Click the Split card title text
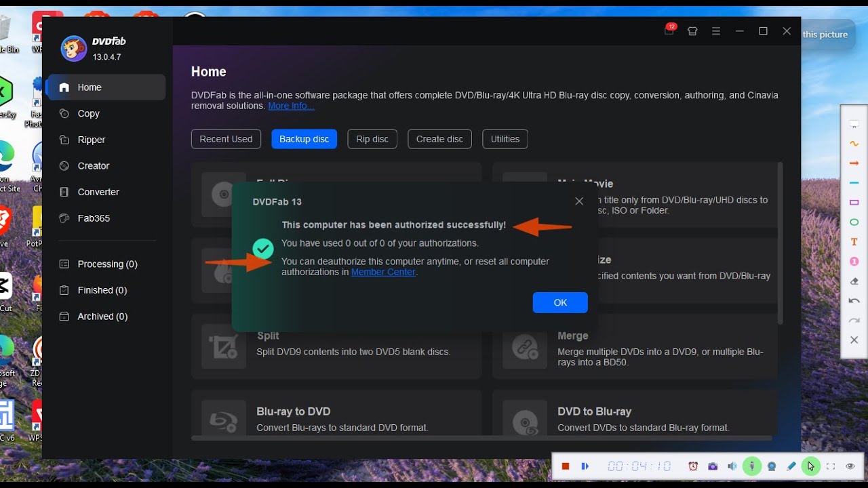Screen dimensions: 868x488 coord(268,335)
